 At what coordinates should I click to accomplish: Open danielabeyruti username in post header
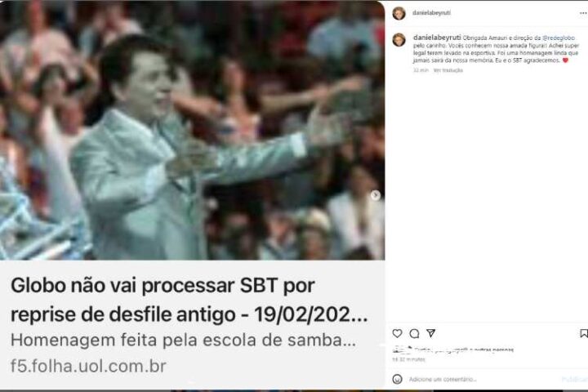pyautogui.click(x=431, y=13)
